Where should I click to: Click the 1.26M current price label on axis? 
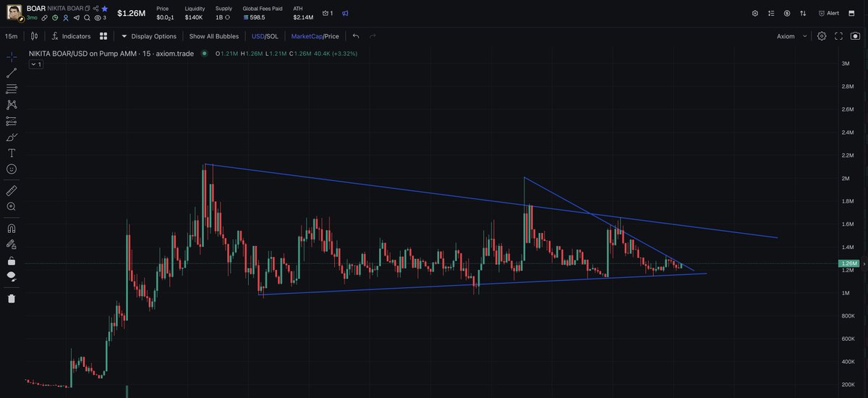(848, 263)
